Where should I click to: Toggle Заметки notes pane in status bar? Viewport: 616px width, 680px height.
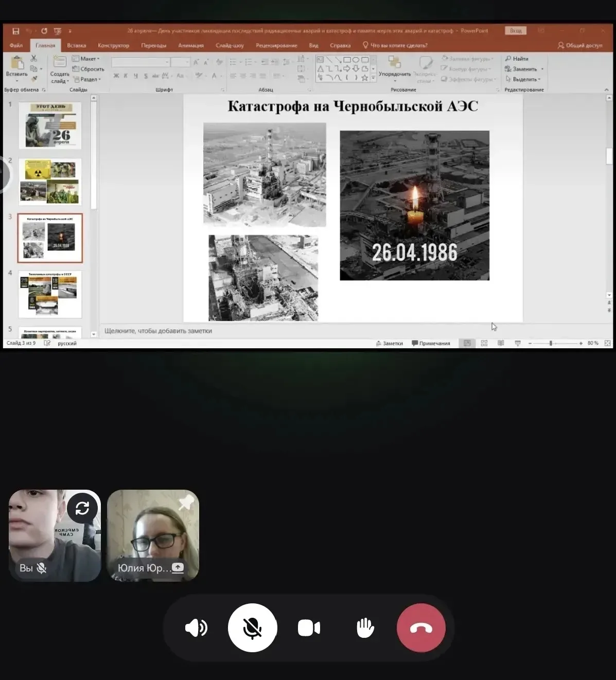click(390, 343)
